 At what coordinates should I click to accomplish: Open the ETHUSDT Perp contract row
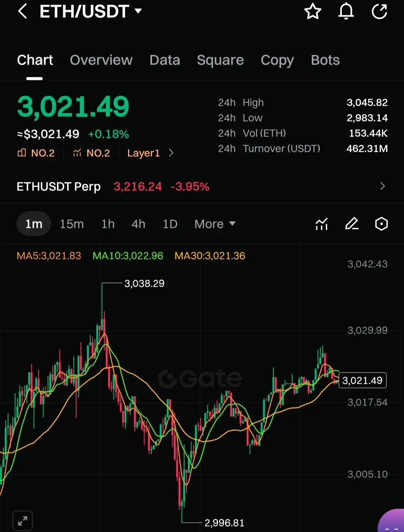click(x=202, y=186)
